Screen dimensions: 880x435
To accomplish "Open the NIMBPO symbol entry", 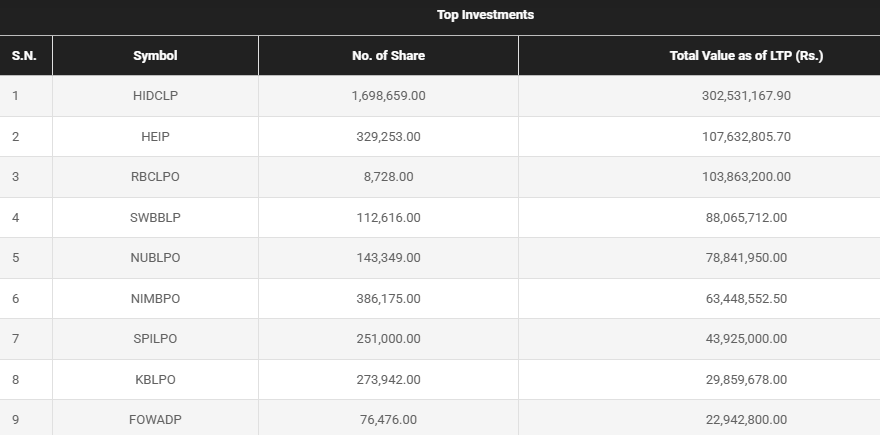I will click(x=155, y=299).
